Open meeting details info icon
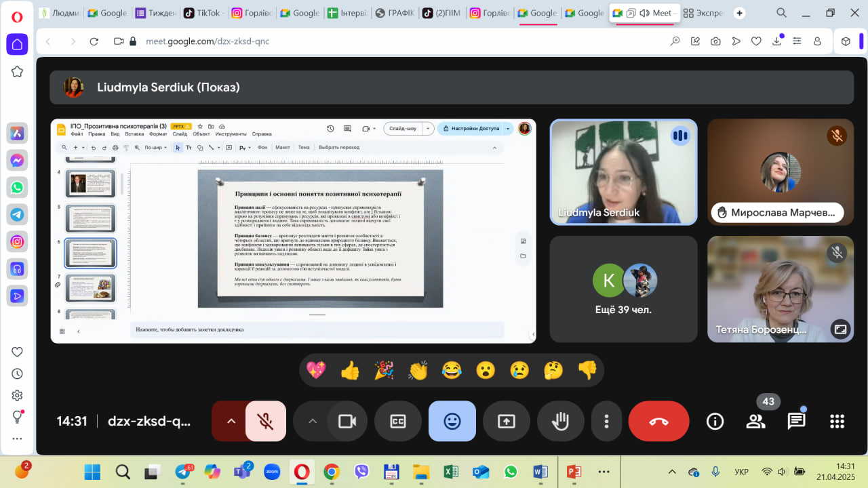868x488 pixels. click(715, 422)
